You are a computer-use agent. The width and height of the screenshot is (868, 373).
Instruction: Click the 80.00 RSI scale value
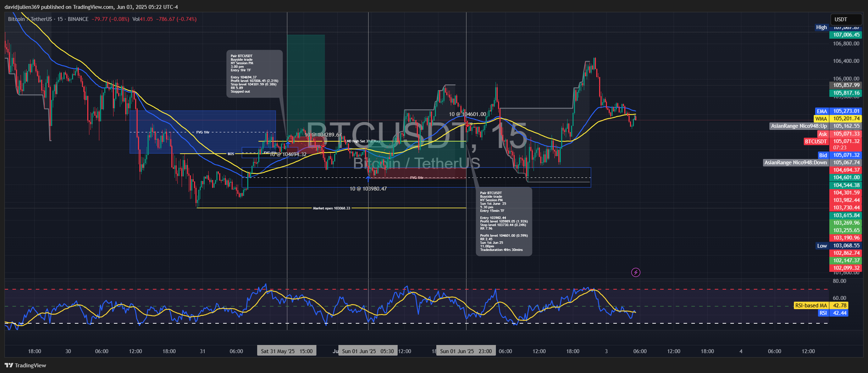(839, 281)
